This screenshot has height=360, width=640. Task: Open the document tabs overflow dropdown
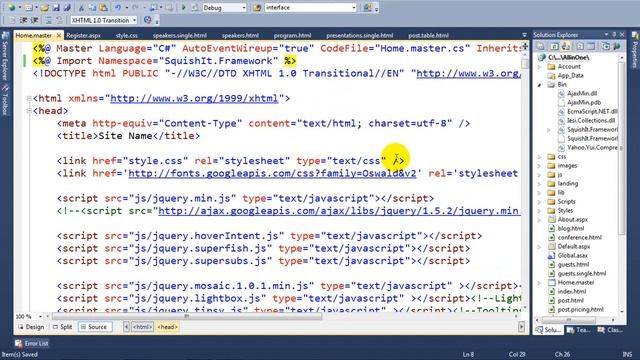[524, 35]
